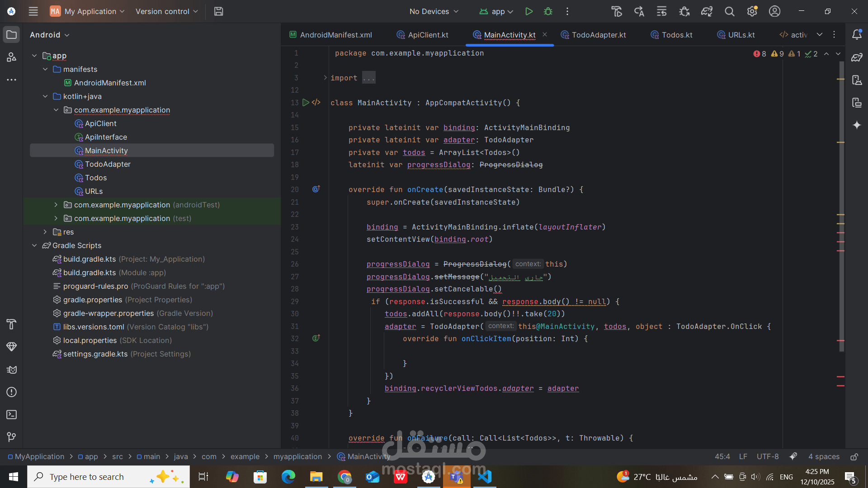Click the Run app play button
Image resolution: width=868 pixels, height=488 pixels.
coord(528,11)
